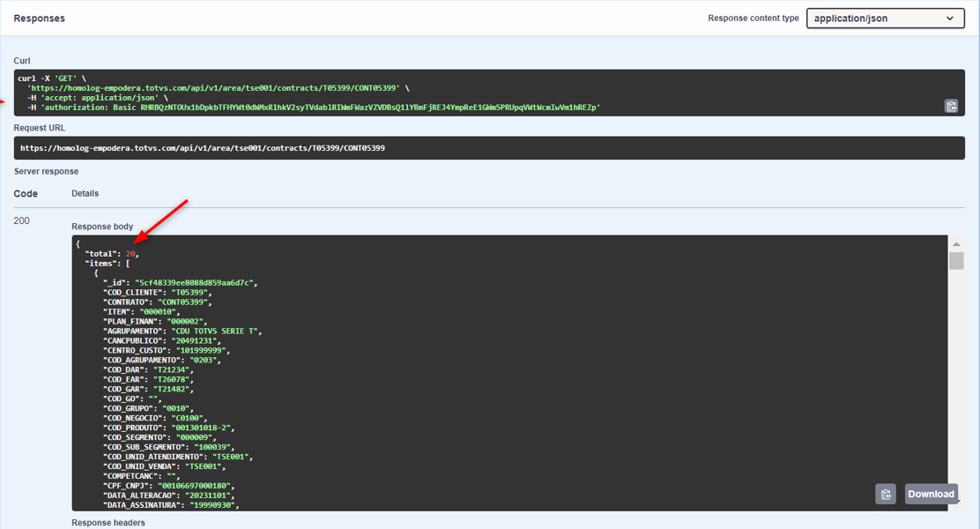Image resolution: width=980 pixels, height=529 pixels.
Task: Click the Details column heading
Action: (85, 193)
